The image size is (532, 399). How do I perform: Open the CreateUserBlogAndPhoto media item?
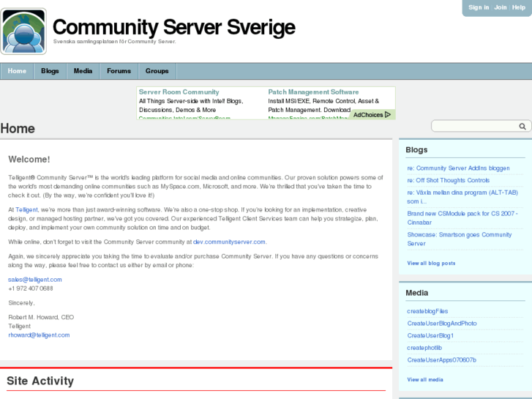(x=442, y=324)
